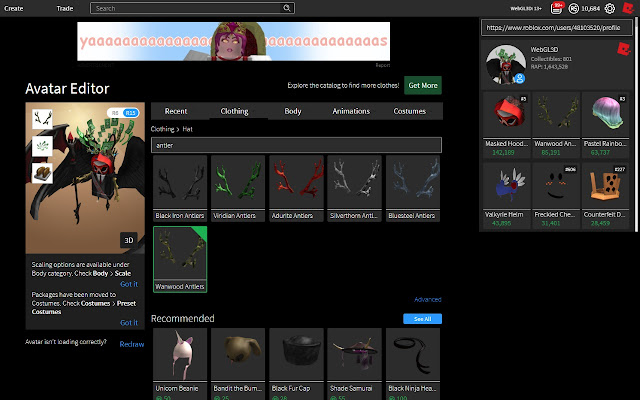Click the 142,189 value under Masked Hood
Image resolution: width=640 pixels, height=400 pixels.
[x=503, y=152]
